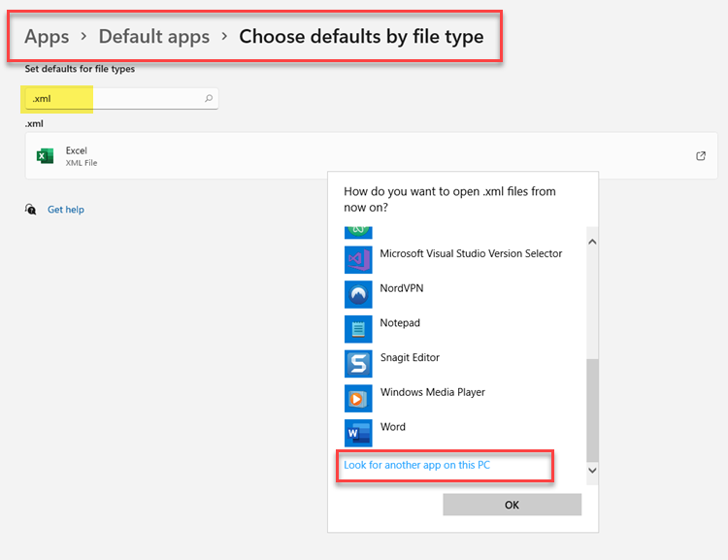The width and height of the screenshot is (728, 560).
Task: Select the Visual Studio Version Selector icon
Action: (358, 259)
